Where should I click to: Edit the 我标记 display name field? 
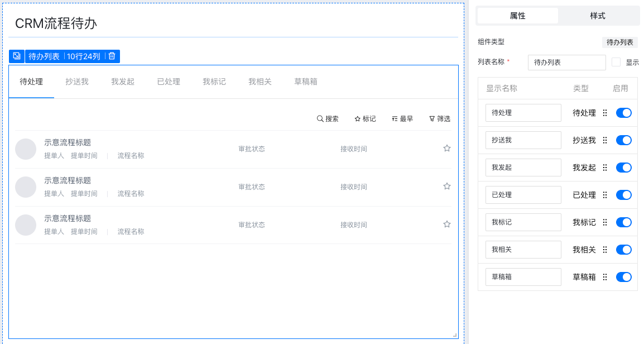(x=523, y=222)
